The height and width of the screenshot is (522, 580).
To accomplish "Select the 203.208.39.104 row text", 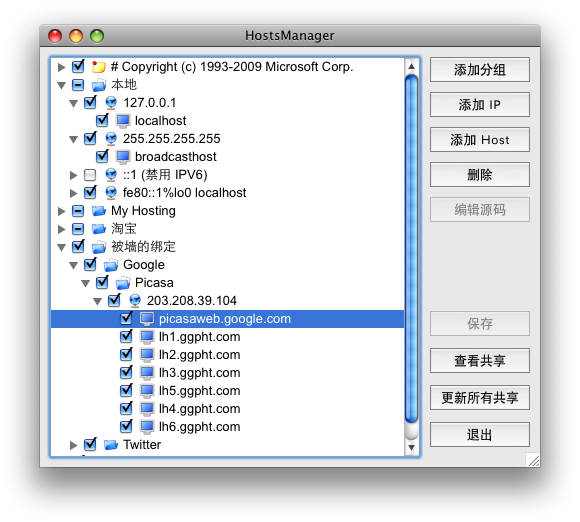I will (x=192, y=301).
